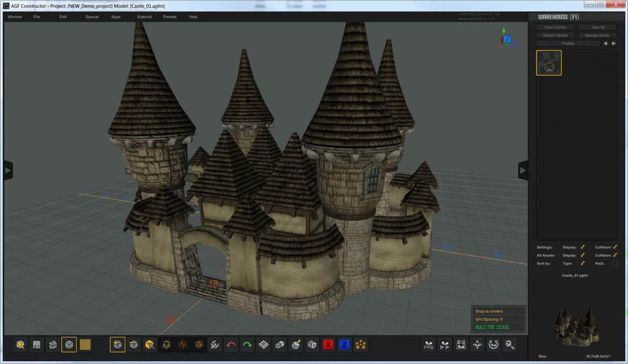The width and height of the screenshot is (628, 364).
Task: Redo with the green curved arrow
Action: point(248,344)
